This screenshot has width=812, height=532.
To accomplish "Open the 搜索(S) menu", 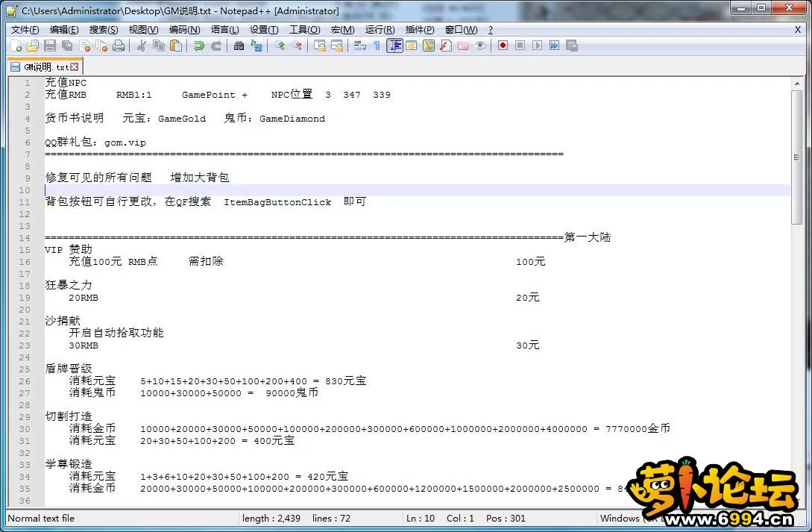I will pos(104,30).
